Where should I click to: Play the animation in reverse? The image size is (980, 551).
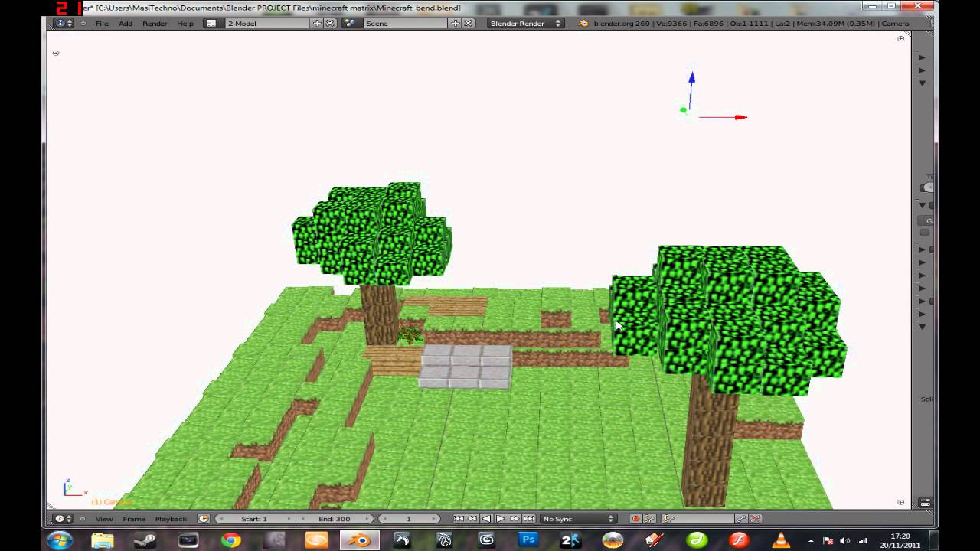click(x=486, y=518)
